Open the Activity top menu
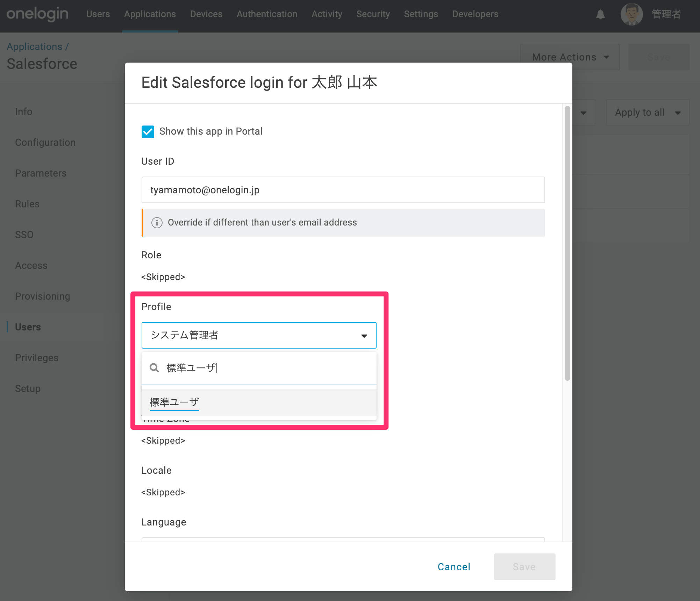This screenshot has width=700, height=601. click(x=327, y=14)
